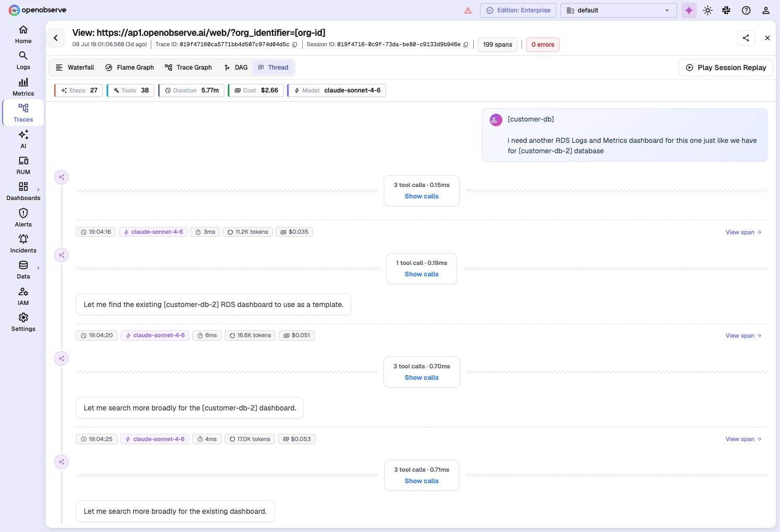Open the default organization dropdown
Image resolution: width=780 pixels, height=532 pixels.
[619, 10]
